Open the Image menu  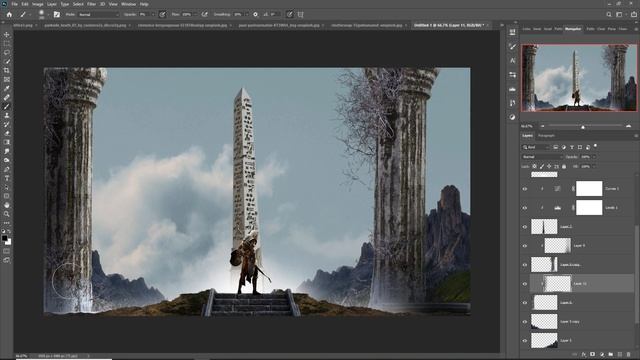tap(38, 4)
